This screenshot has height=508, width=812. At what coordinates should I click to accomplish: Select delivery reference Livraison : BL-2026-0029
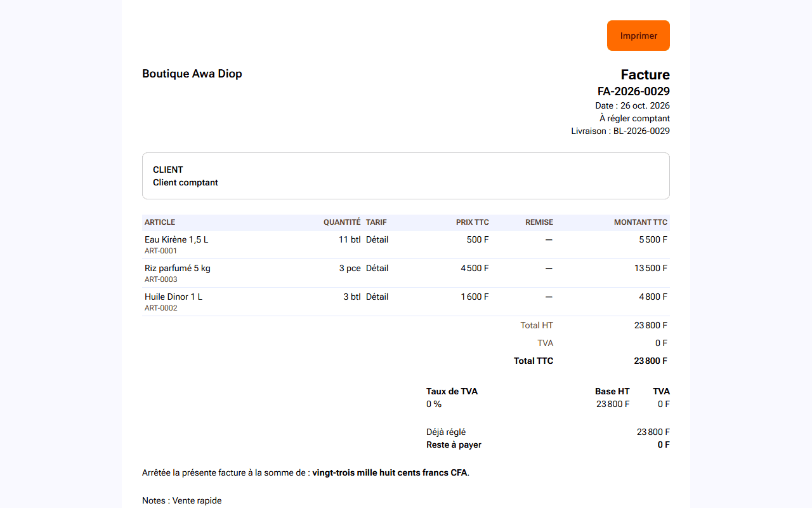(x=620, y=131)
